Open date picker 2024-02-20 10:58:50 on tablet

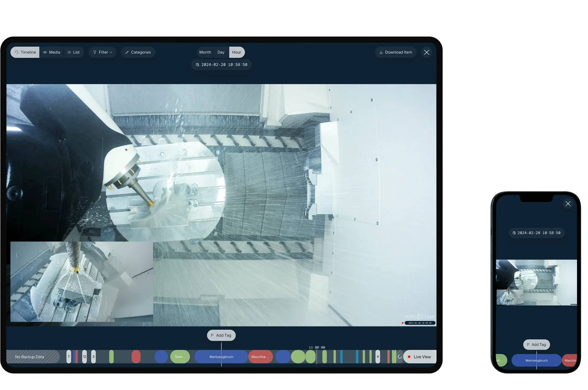(221, 65)
